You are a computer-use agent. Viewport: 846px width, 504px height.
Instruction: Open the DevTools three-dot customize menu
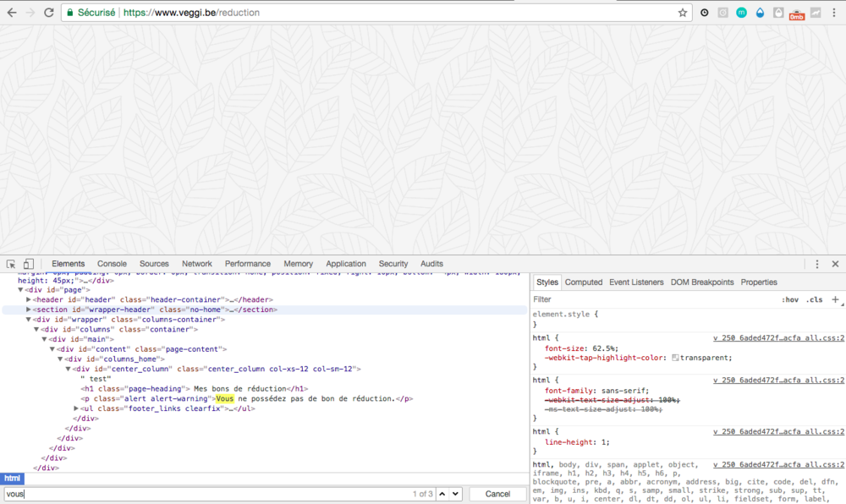pos(817,264)
